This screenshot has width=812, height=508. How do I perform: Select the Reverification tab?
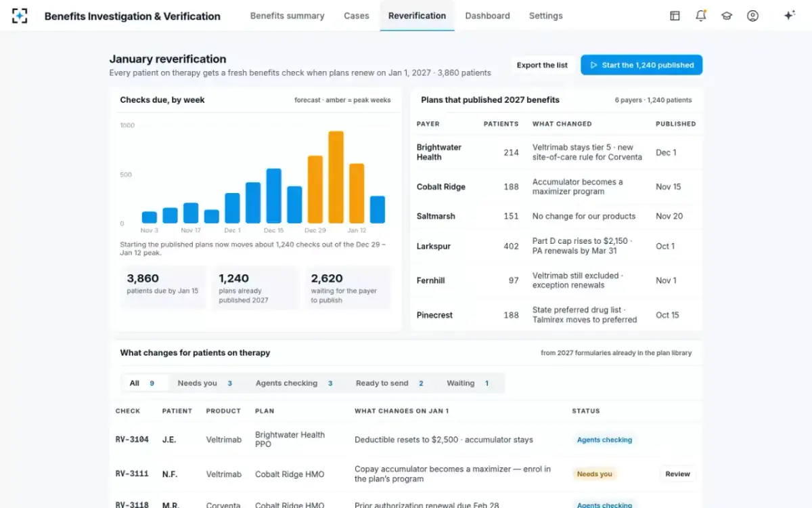(x=417, y=16)
